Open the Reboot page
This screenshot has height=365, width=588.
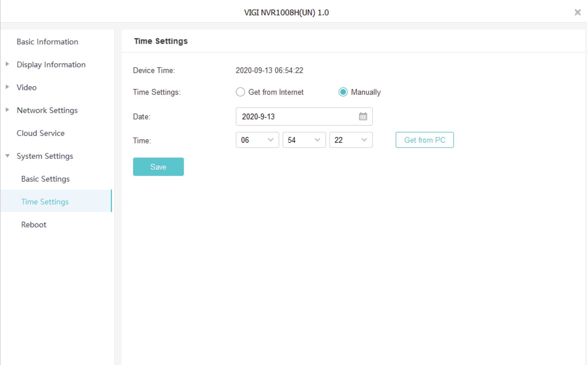coord(34,225)
